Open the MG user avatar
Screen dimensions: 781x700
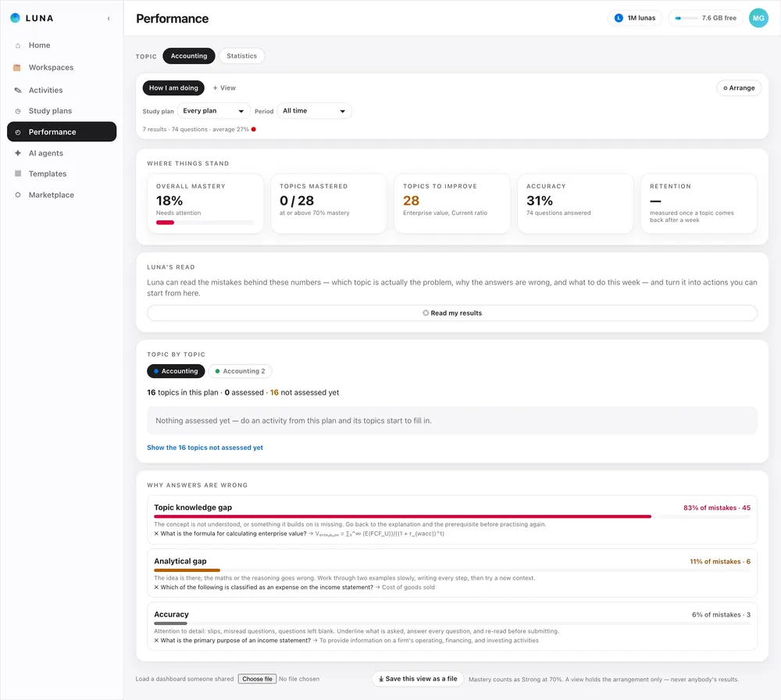pyautogui.click(x=758, y=18)
